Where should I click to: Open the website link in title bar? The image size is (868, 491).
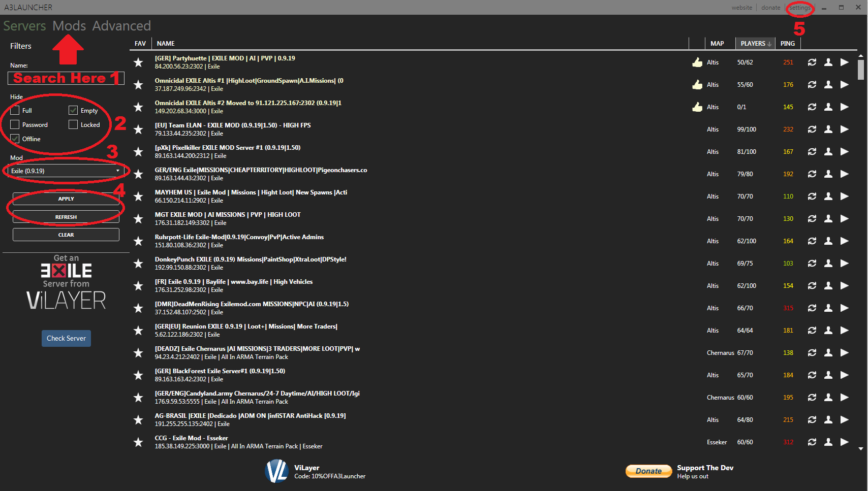pyautogui.click(x=742, y=8)
